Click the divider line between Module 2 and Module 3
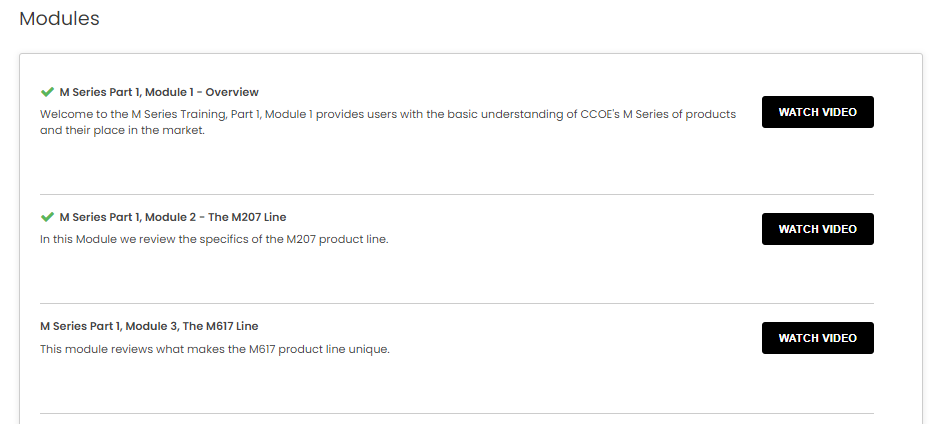 pyautogui.click(x=456, y=303)
